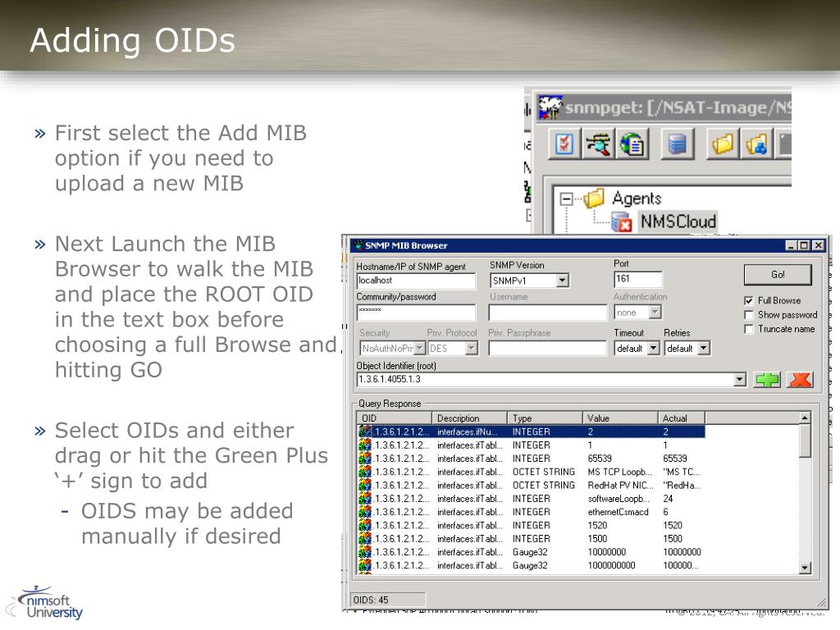The image size is (840, 630).
Task: Select row with value MS TCP Loopb...
Action: pyautogui.click(x=531, y=472)
